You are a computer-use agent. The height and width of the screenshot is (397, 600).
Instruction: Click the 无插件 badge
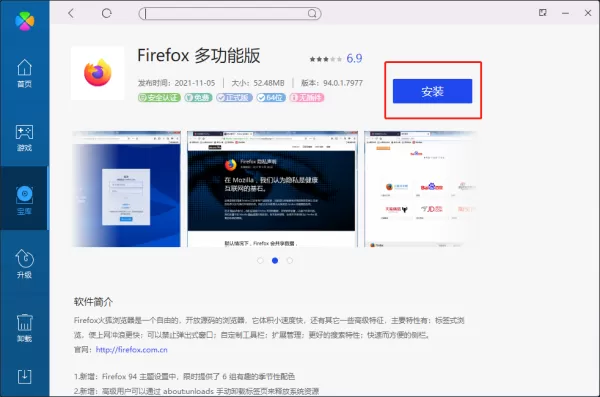click(307, 98)
